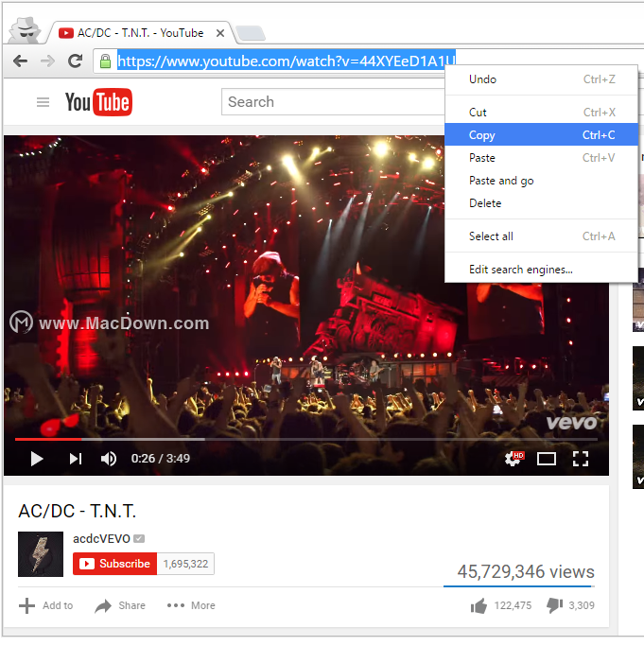Subscribe to acdcVEVO
This screenshot has height=646, width=644.
pyautogui.click(x=115, y=564)
